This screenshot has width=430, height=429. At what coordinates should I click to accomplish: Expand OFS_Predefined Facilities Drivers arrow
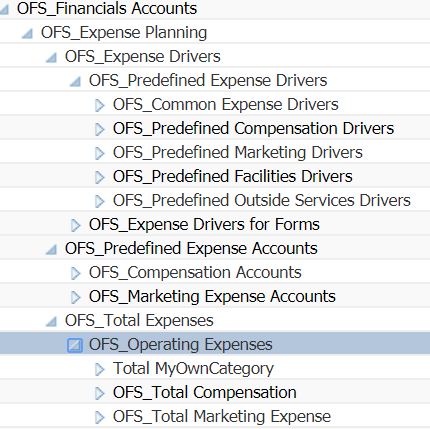99,177
